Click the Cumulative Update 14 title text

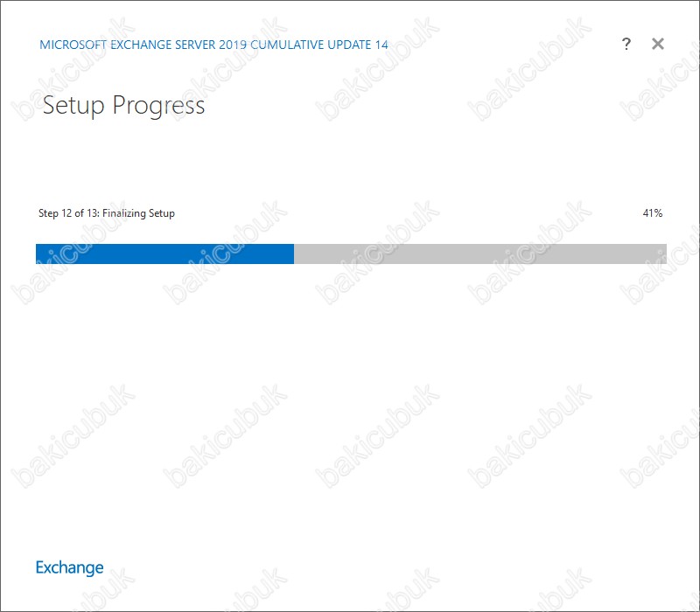(x=319, y=45)
